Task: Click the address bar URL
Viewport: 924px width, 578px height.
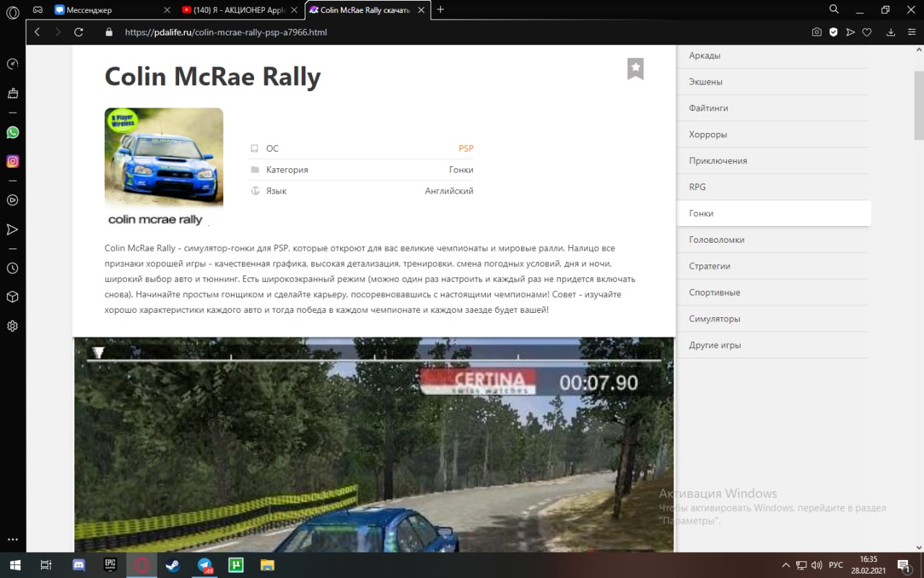Action: pyautogui.click(x=226, y=32)
